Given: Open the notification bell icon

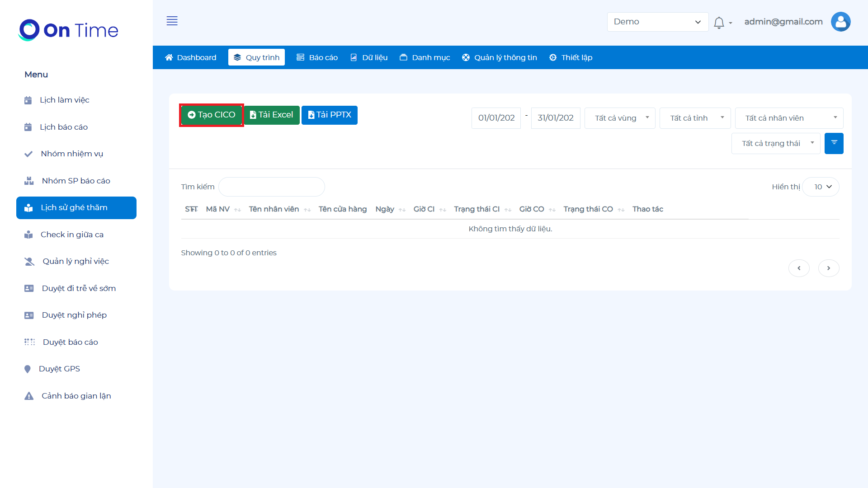Looking at the screenshot, I should tap(719, 23).
